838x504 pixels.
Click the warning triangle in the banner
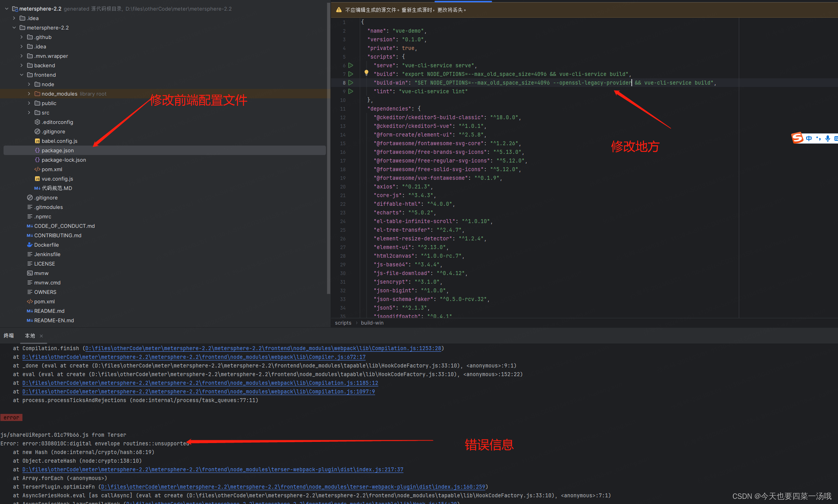339,10
